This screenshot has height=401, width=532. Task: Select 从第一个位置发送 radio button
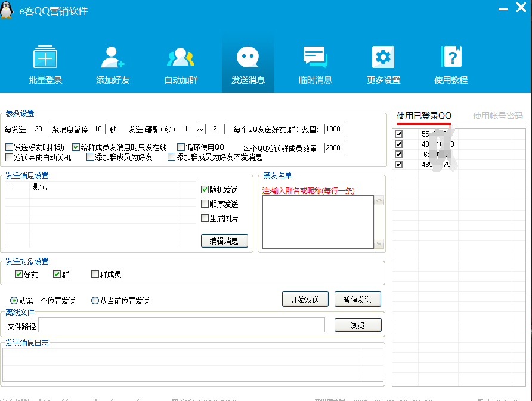click(x=14, y=301)
